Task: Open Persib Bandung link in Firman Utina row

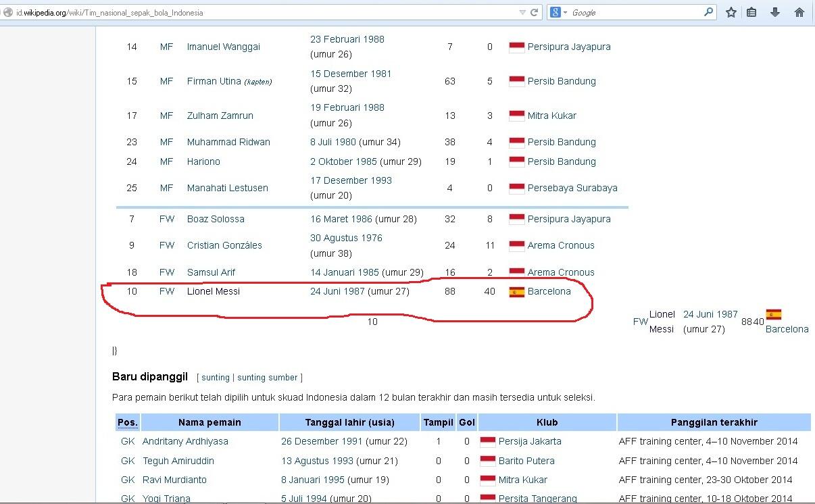Action: 562,81
